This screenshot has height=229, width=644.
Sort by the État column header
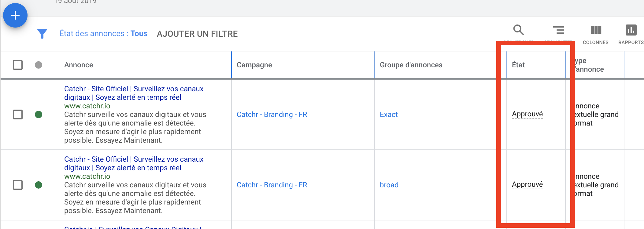tap(518, 65)
